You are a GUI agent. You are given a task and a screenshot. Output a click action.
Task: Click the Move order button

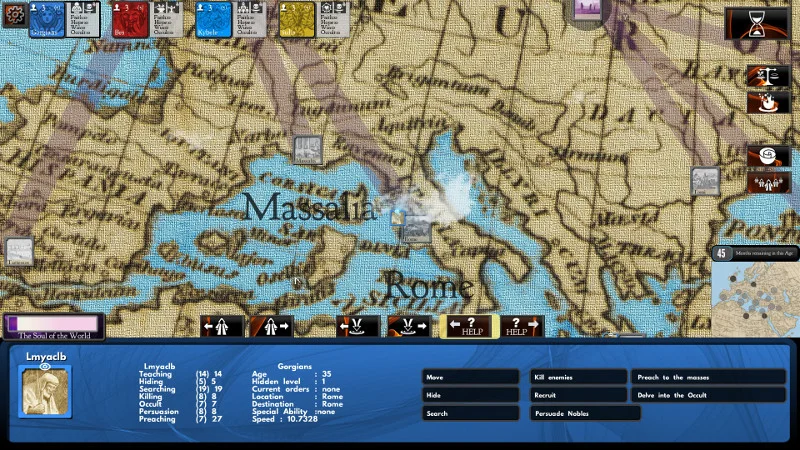[x=470, y=377]
